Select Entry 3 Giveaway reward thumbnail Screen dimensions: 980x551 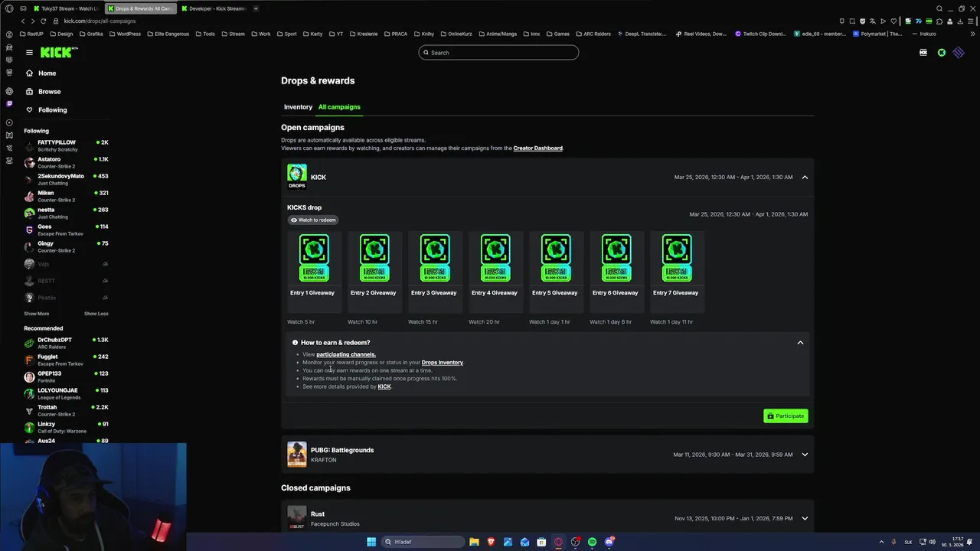coord(435,259)
